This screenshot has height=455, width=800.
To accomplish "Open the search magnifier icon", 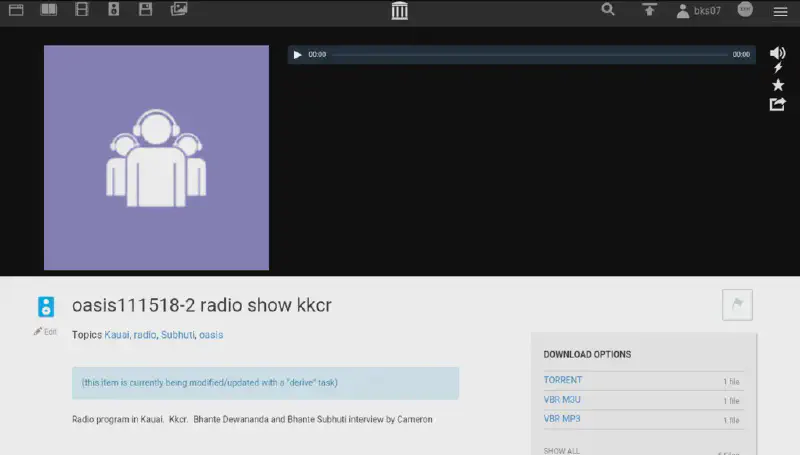I will 608,9.
